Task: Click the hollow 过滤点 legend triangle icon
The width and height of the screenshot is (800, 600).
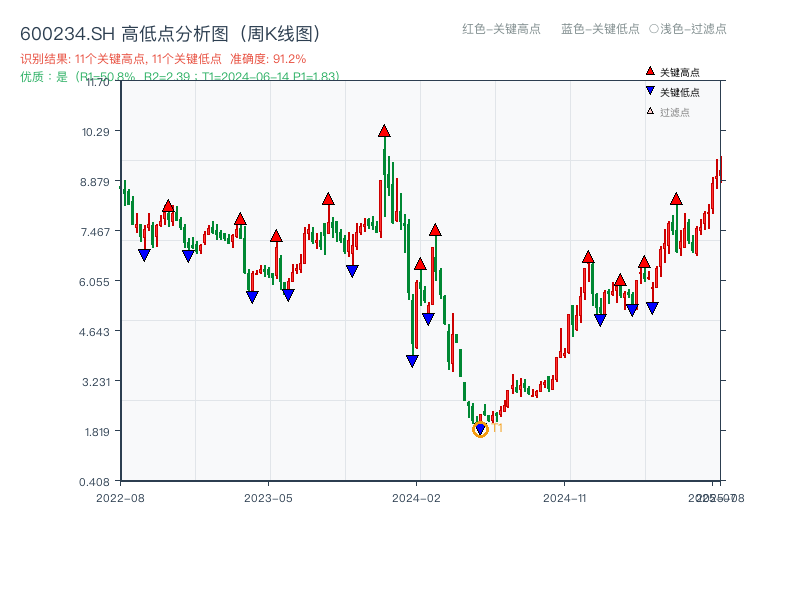Action: (650, 111)
